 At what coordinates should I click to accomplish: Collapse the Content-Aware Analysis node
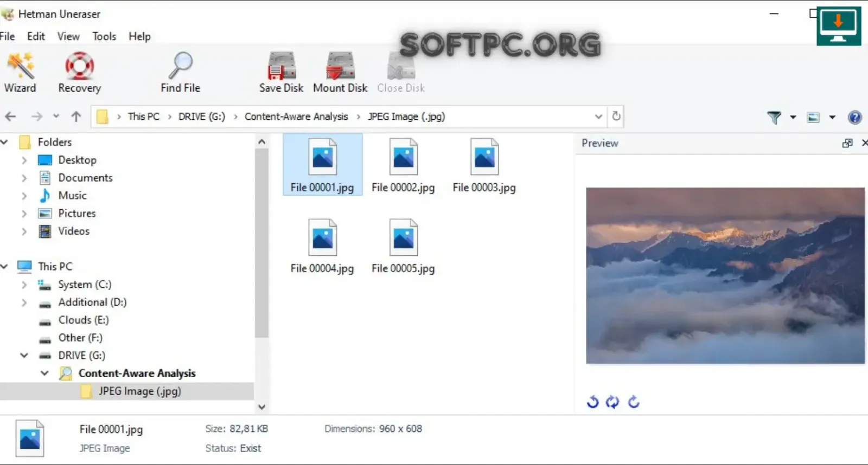(x=44, y=373)
